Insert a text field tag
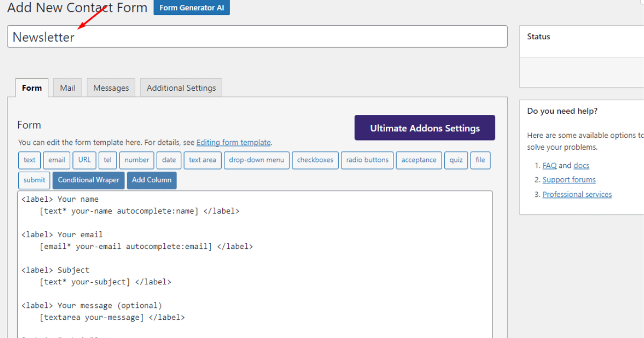644x338 pixels. point(30,160)
